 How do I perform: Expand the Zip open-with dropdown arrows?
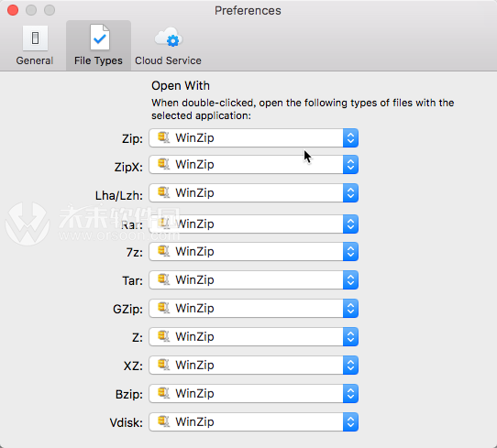350,137
